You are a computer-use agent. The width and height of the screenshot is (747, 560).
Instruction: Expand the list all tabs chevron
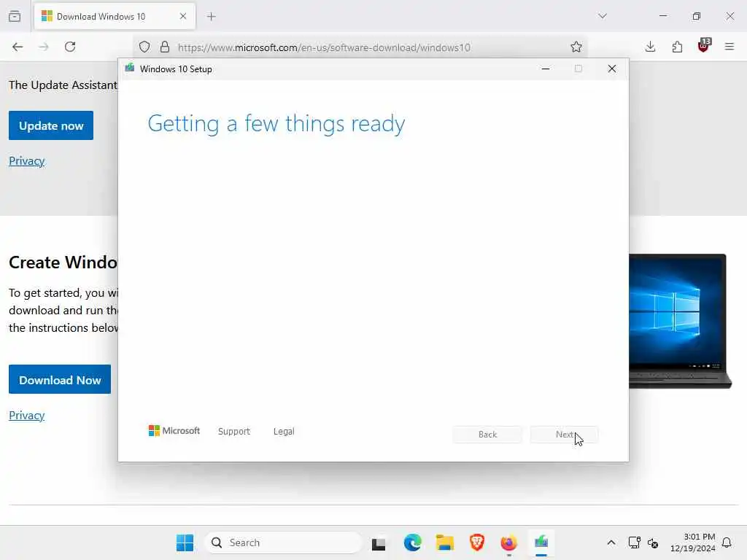point(603,16)
